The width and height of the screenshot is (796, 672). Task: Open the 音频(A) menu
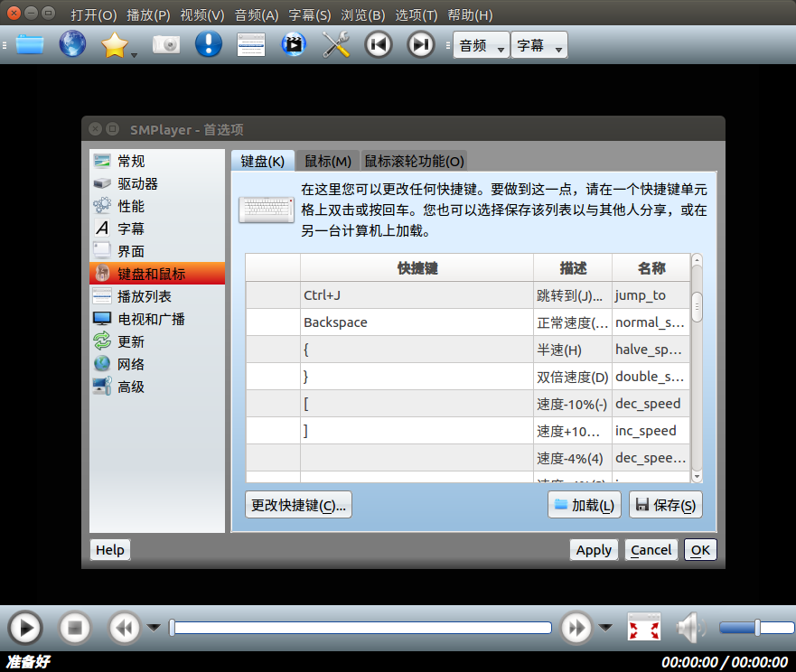point(257,14)
